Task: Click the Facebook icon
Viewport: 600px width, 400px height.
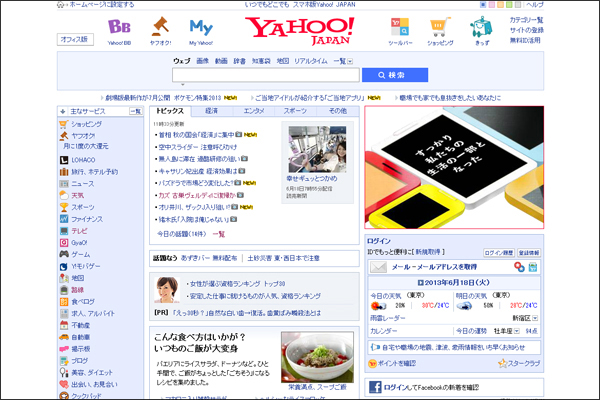Action: click(x=377, y=386)
